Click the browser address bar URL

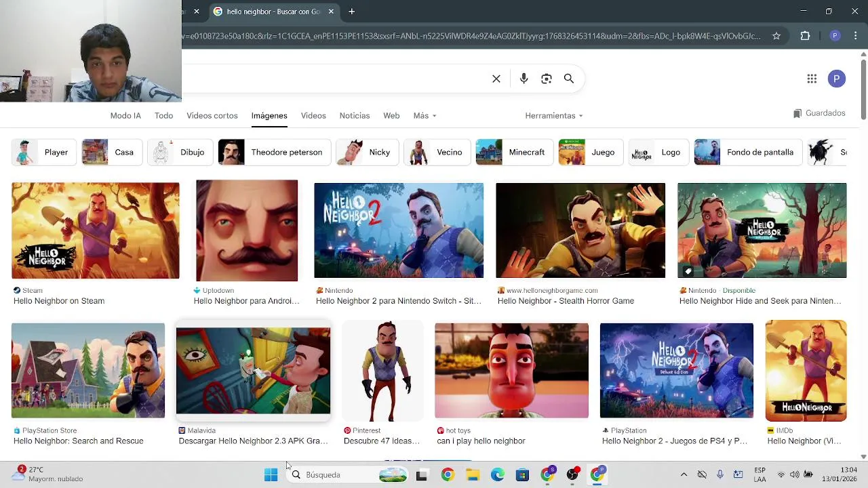pyautogui.click(x=471, y=36)
